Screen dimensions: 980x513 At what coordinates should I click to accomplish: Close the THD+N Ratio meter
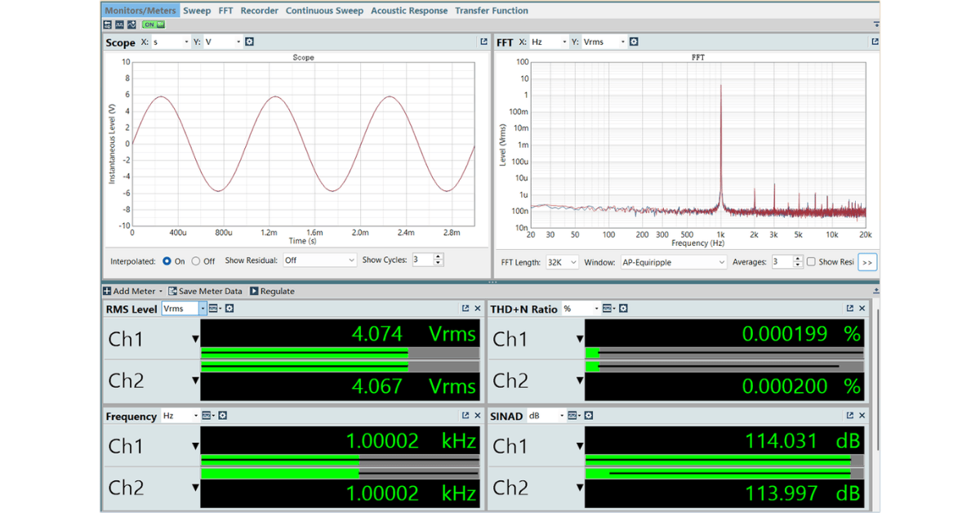862,309
